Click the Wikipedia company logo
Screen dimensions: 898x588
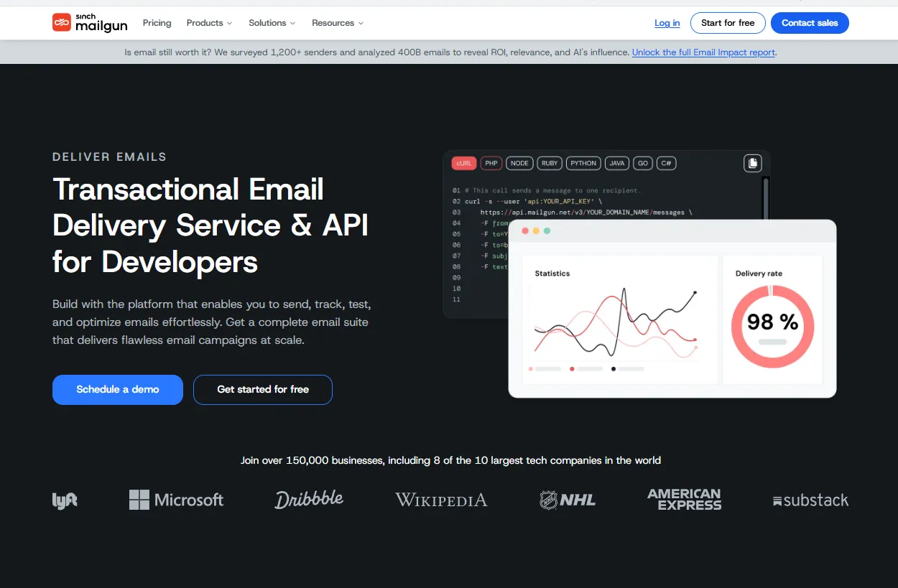pos(440,500)
